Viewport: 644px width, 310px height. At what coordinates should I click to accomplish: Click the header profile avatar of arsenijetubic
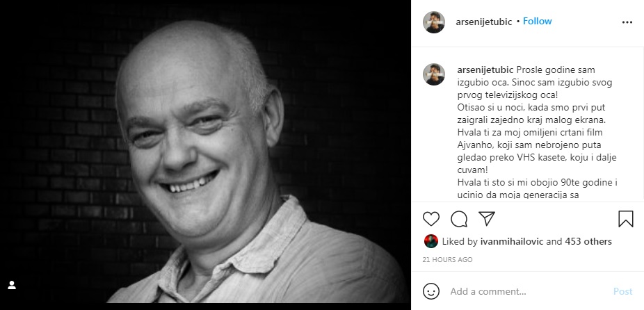pyautogui.click(x=434, y=22)
